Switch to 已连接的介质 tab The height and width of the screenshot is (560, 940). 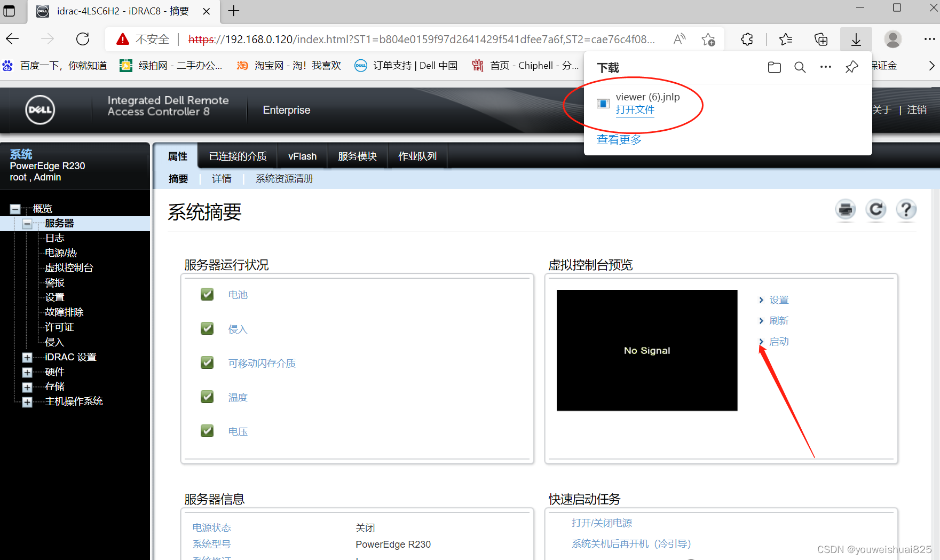(238, 156)
